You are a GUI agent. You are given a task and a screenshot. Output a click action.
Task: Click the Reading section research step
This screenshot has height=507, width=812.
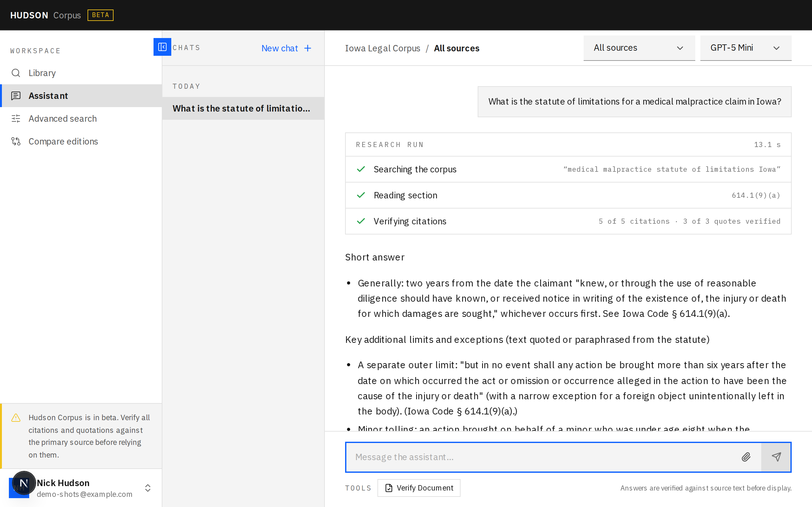[568, 195]
